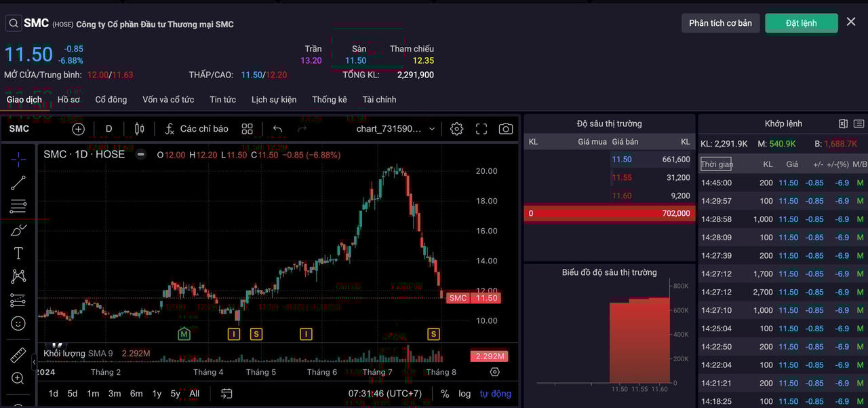Viewport: 868px width, 408px height.
Task: Open the Tin tức tab
Action: point(222,100)
